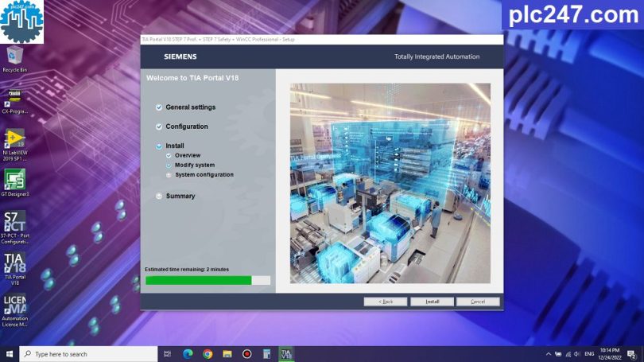Open the CX-Programmer desktop shortcut
Screen dimensions: 644x362
pos(15,101)
